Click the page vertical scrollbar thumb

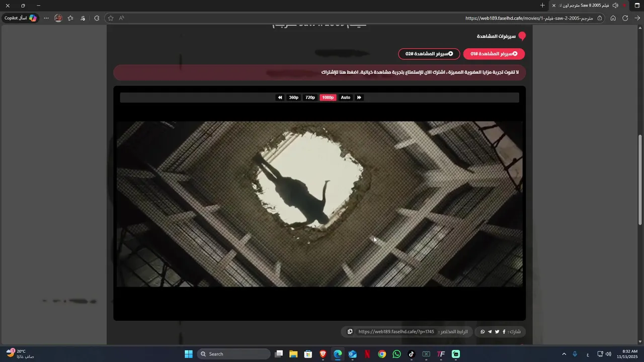[640, 179]
